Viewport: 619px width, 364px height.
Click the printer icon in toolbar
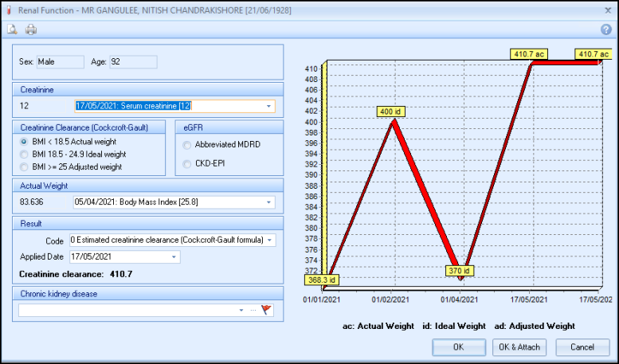[x=31, y=29]
